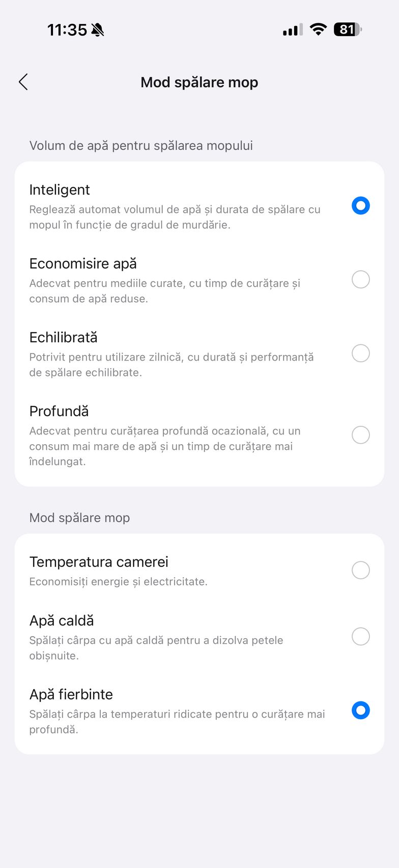The height and width of the screenshot is (868, 399).
Task: Tap the Echilibrată description text
Action: 171,365
